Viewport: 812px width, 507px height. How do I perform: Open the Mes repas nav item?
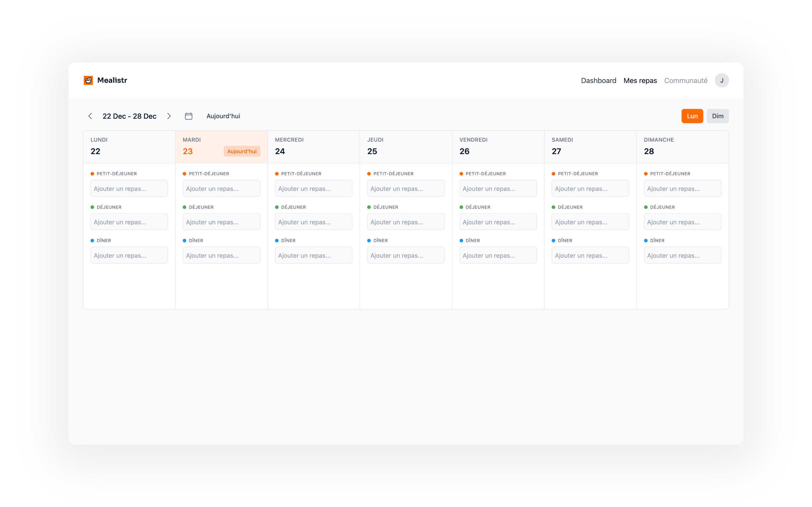click(x=640, y=80)
